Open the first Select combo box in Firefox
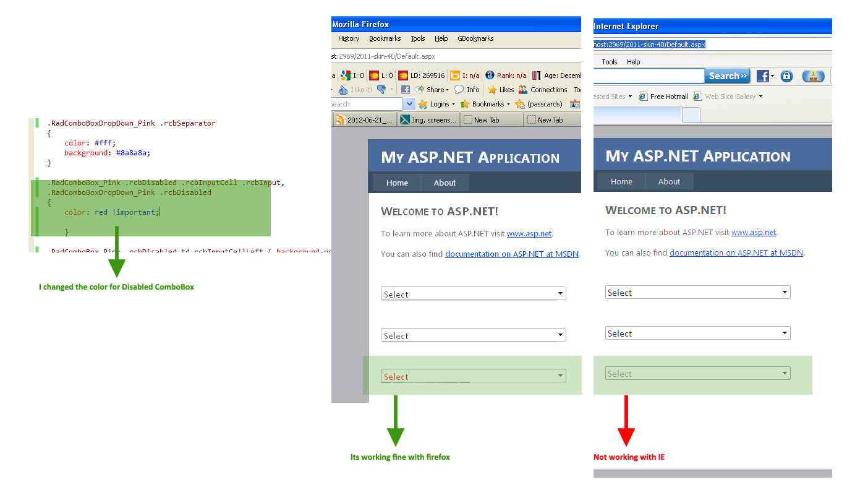Viewport: 868px width, 495px height. 473,294
